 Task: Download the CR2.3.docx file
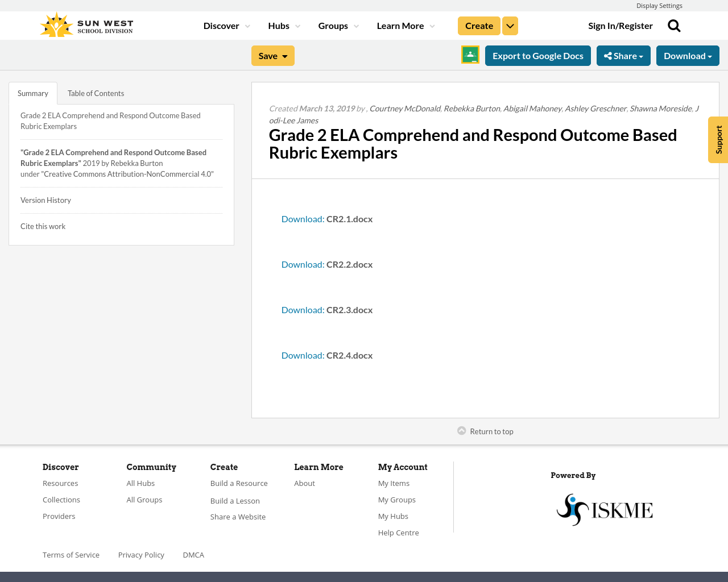[x=303, y=309]
